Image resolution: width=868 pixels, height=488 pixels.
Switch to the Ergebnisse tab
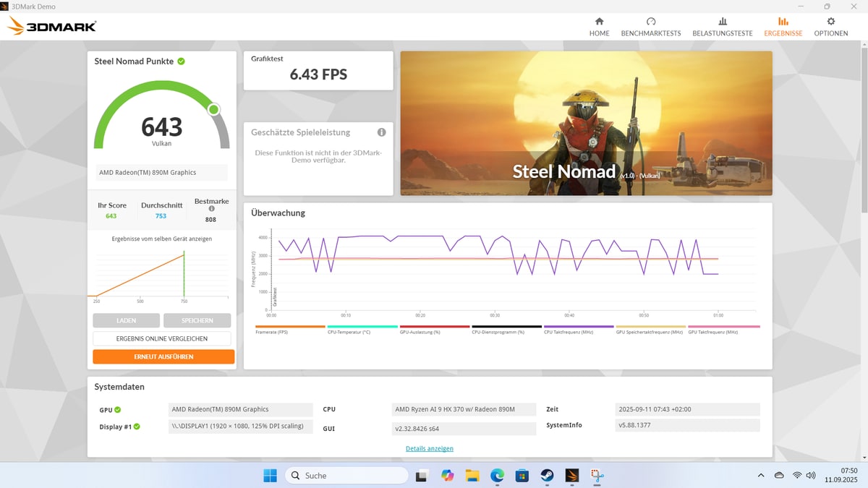point(783,27)
